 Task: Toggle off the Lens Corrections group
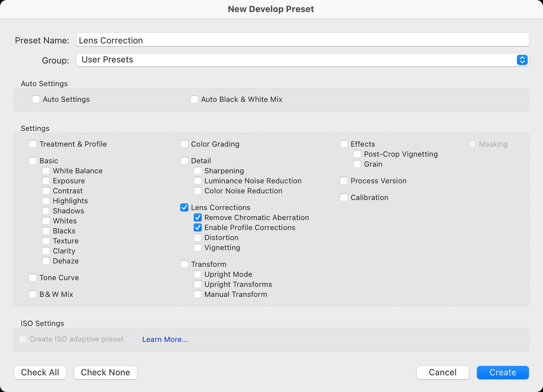pos(184,207)
